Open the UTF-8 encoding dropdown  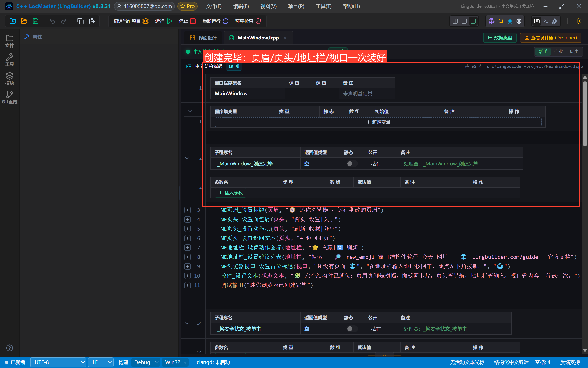[x=58, y=362]
